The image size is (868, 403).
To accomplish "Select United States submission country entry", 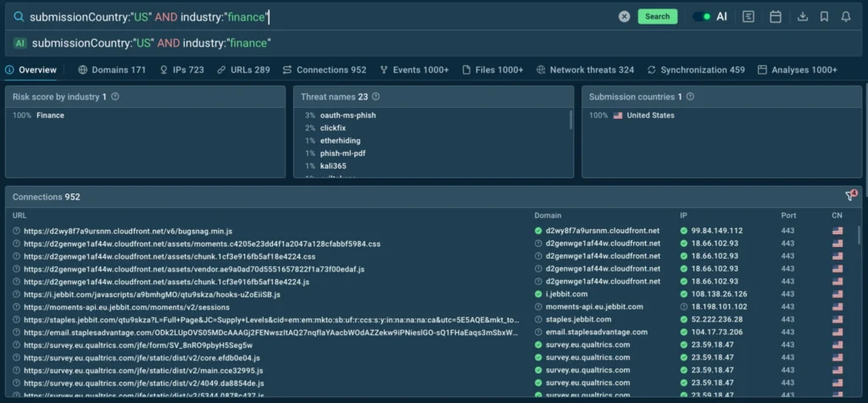I will 650,115.
